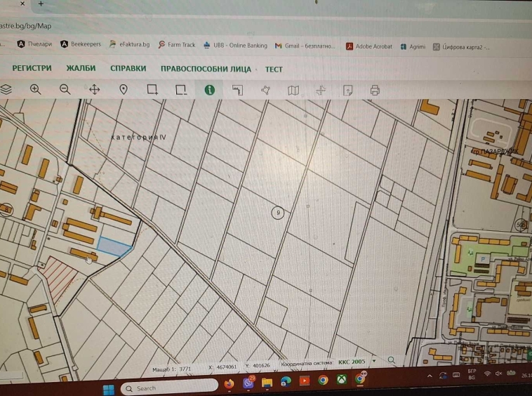Viewport: 532px width, 396px height.
Task: Click the blue highlighted parcel on map
Action: (x=114, y=246)
